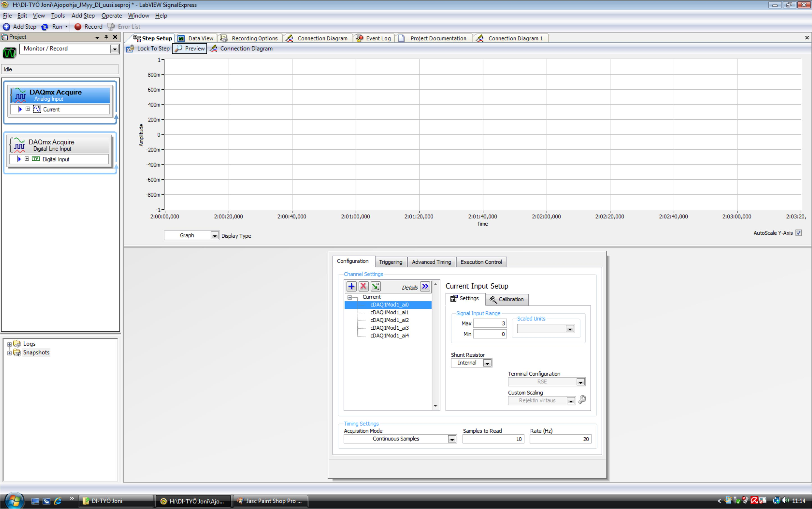Screen dimensions: 812x509
Task: Click the Samples to Read field
Action: pos(493,439)
